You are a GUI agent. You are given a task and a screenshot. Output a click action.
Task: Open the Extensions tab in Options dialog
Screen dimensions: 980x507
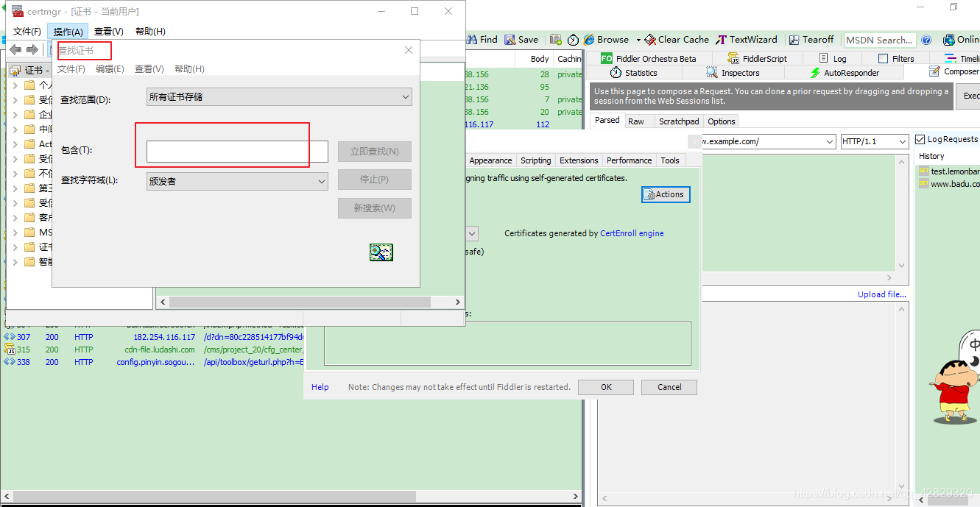(x=579, y=160)
